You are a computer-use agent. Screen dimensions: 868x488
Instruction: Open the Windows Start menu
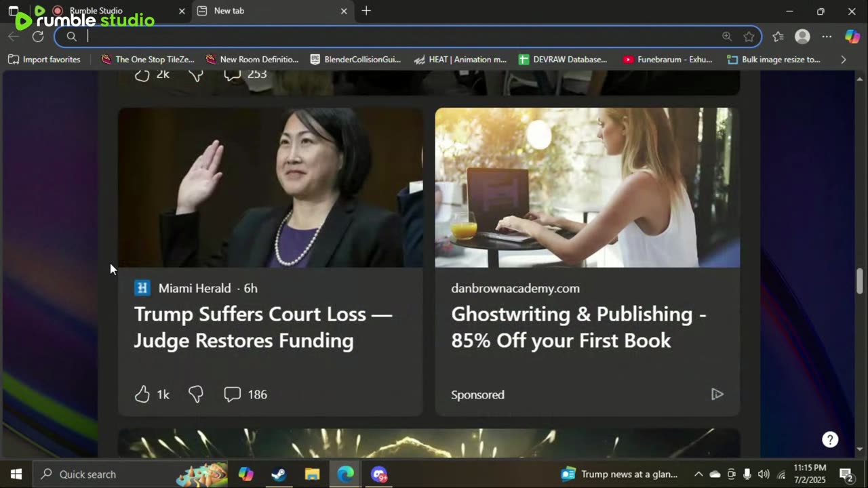coord(16,474)
